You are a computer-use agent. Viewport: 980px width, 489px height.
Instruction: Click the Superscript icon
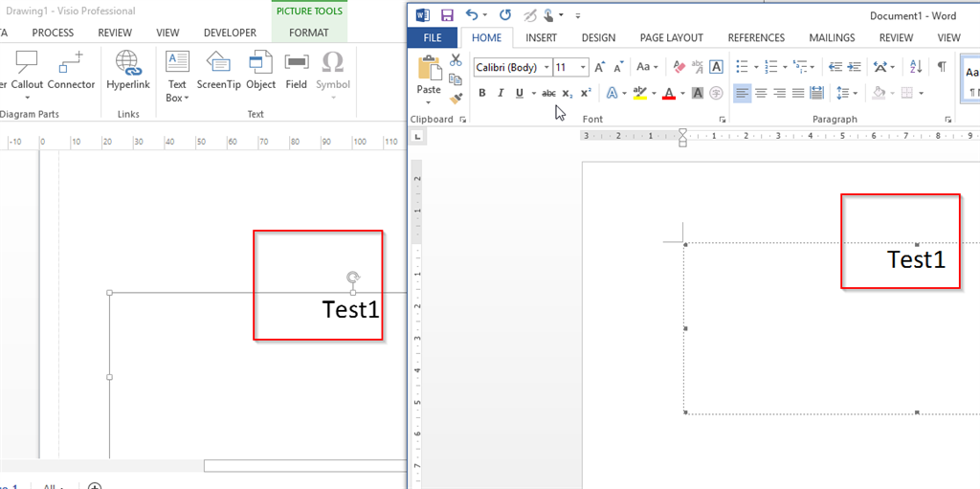[586, 93]
